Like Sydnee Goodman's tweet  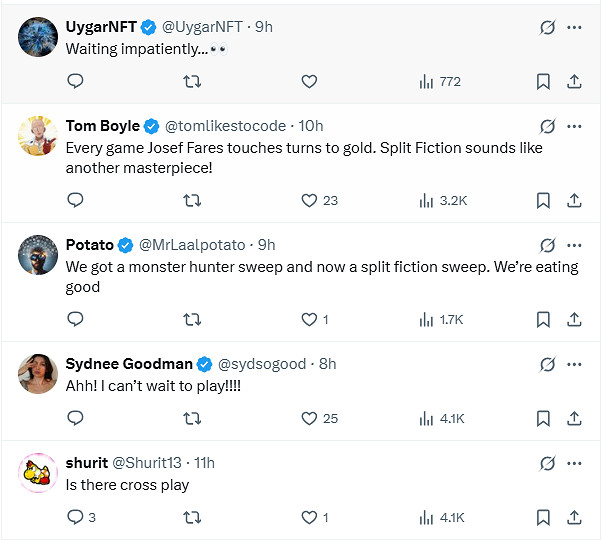[x=309, y=418]
